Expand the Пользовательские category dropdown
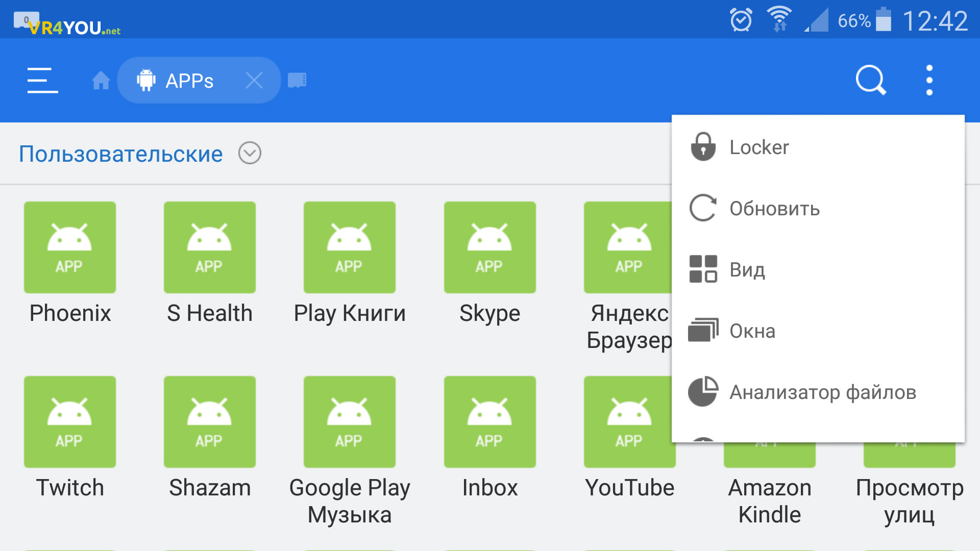 tap(250, 153)
